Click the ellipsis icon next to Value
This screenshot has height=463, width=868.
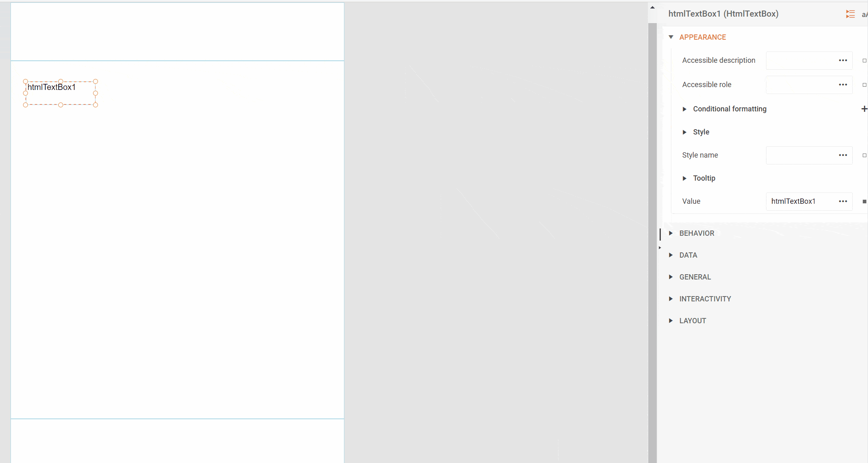click(x=843, y=201)
